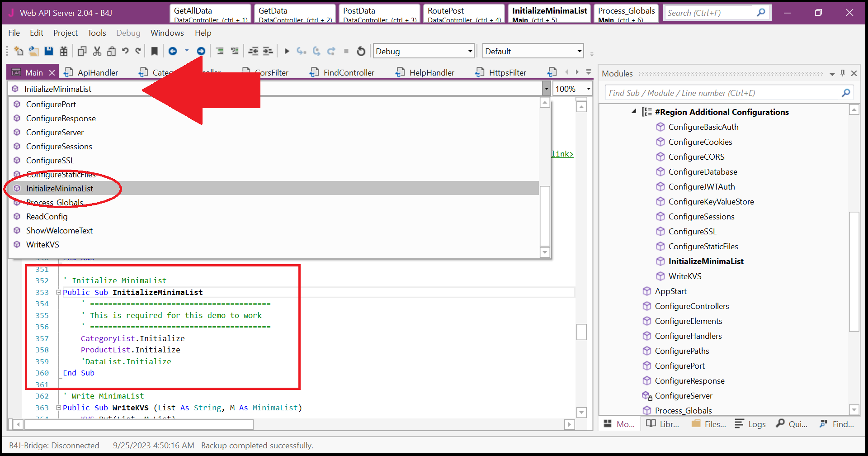Image resolution: width=868 pixels, height=456 pixels.
Task: Click the Cut scissors icon
Action: click(97, 51)
